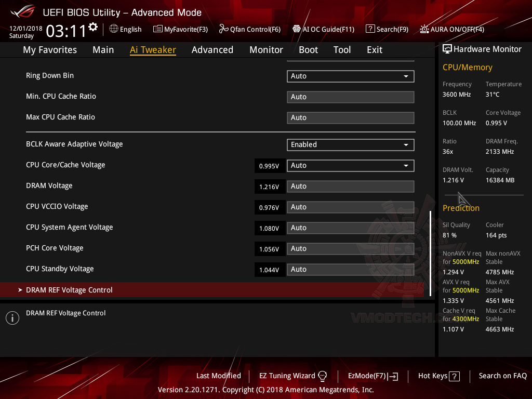The height and width of the screenshot is (399, 532).
Task: Set BCLK Aware Adaptive Voltage to Disabled
Action: coord(350,144)
